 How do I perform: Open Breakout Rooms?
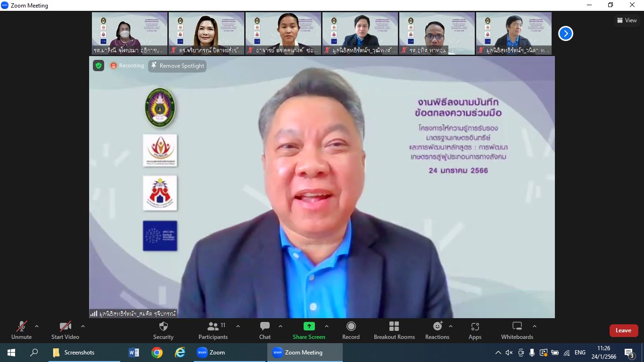394,330
